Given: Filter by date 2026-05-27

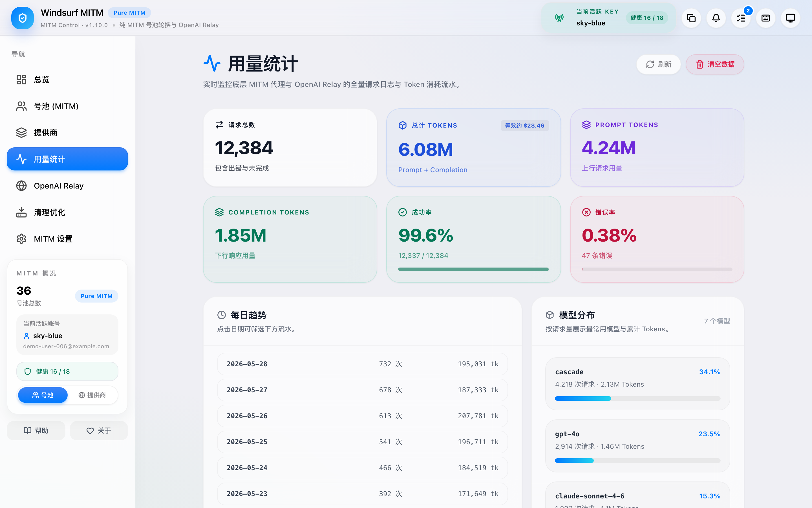Looking at the screenshot, I should click(x=362, y=390).
